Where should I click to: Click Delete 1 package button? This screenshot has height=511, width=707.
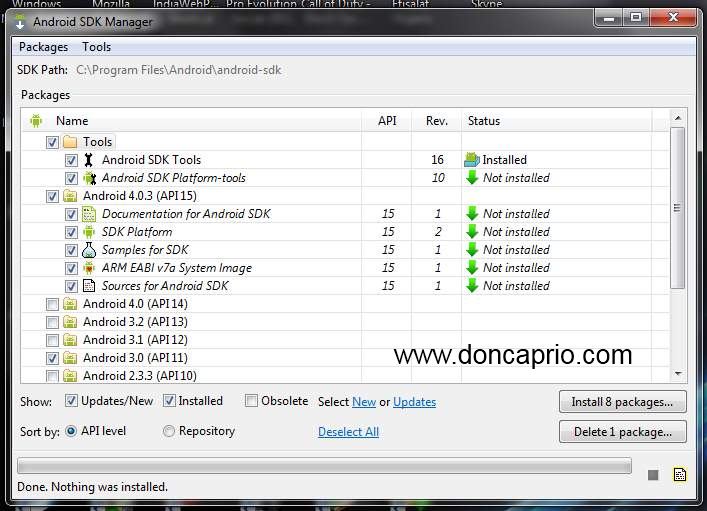click(623, 432)
